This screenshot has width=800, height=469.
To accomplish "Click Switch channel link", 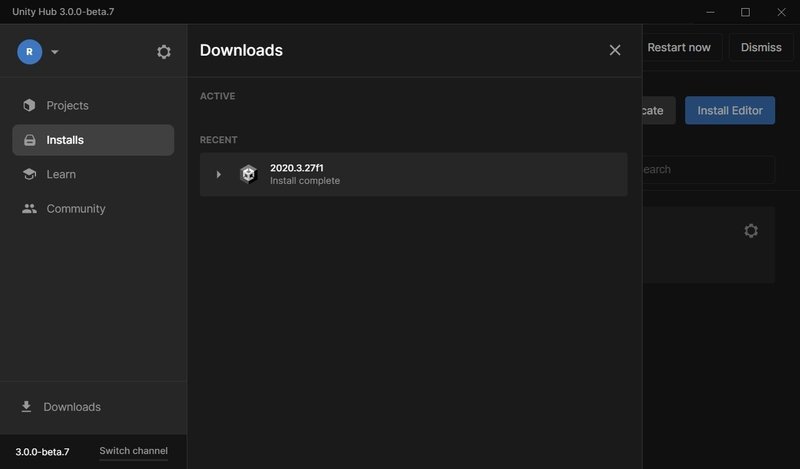I will point(133,451).
